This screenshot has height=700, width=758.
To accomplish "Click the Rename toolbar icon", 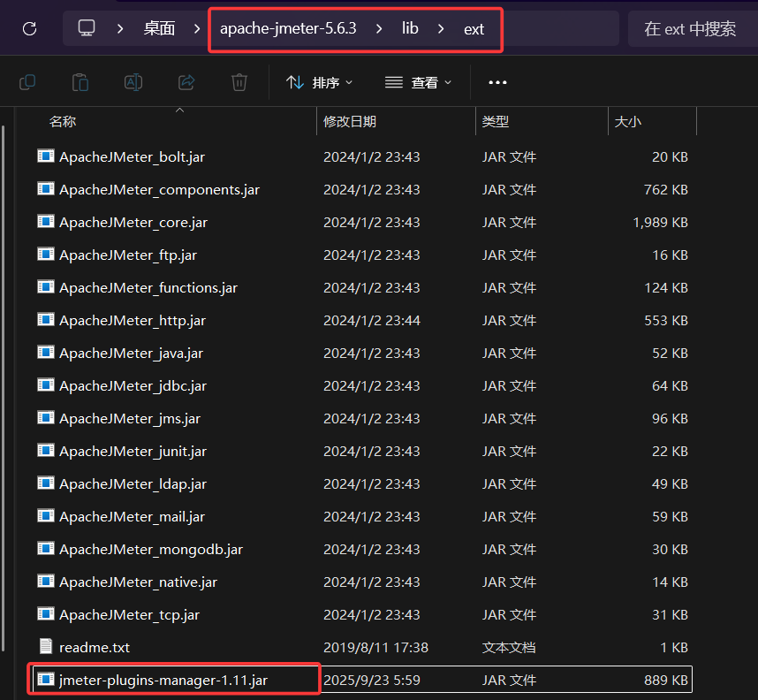I will pos(133,82).
